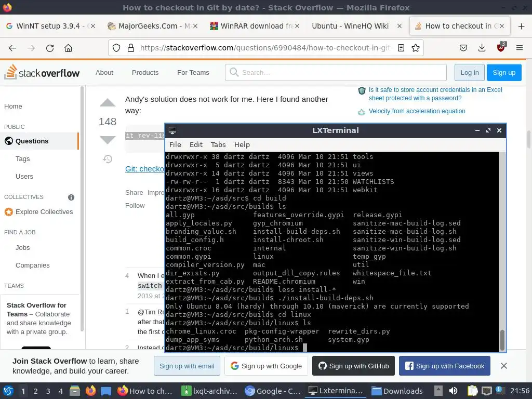Open Companies in left sidebar
This screenshot has width=532, height=399.
[33, 265]
